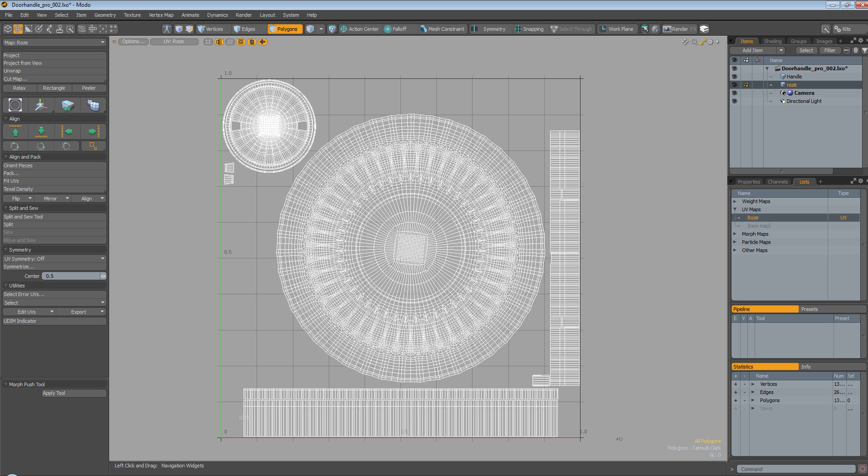The width and height of the screenshot is (868, 476).
Task: Open the Texture menu
Action: [x=132, y=15]
